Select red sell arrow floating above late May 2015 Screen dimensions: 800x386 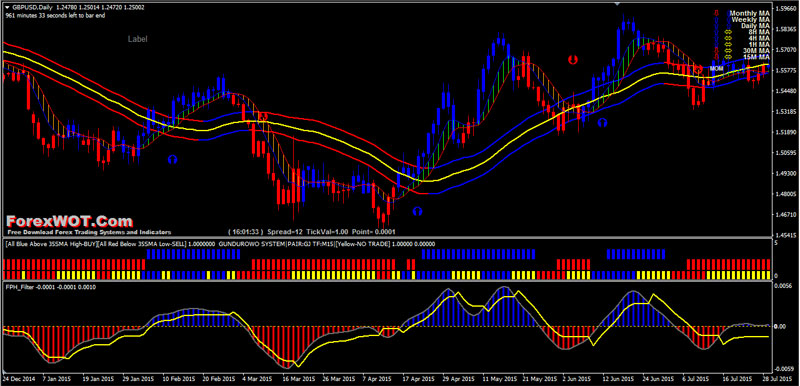click(572, 60)
